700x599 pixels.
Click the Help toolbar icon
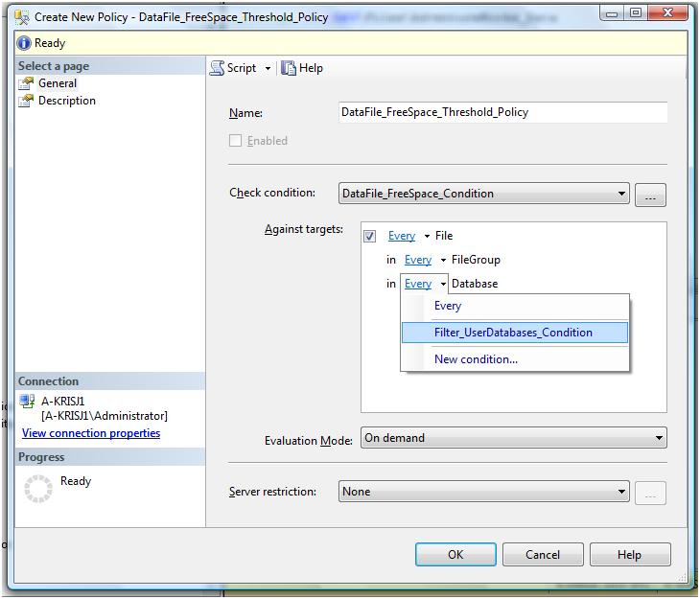click(289, 68)
